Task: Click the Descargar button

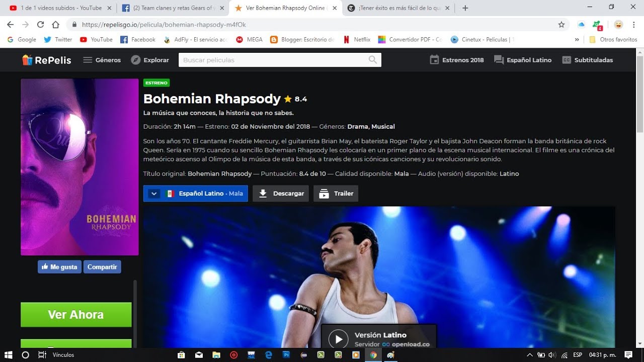Action: tap(281, 194)
